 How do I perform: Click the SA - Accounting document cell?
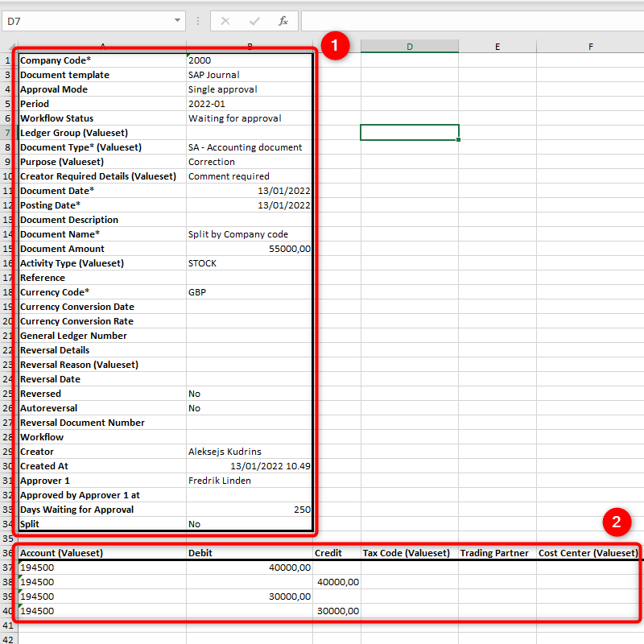pyautogui.click(x=249, y=147)
